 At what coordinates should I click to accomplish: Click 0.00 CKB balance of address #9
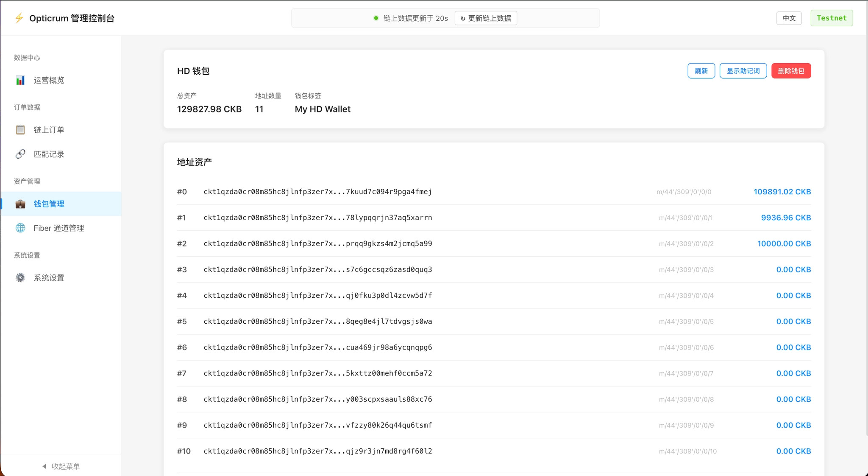[x=793, y=425]
